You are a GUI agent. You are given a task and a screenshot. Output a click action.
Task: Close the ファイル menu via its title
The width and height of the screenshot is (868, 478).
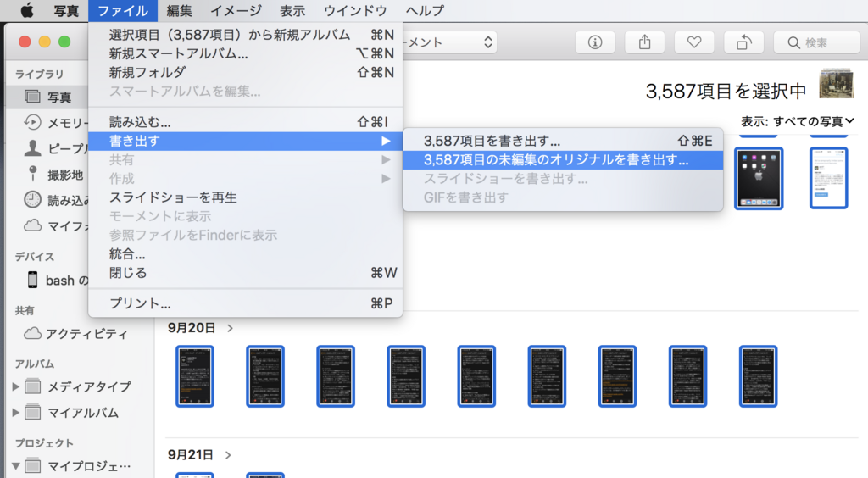[122, 10]
